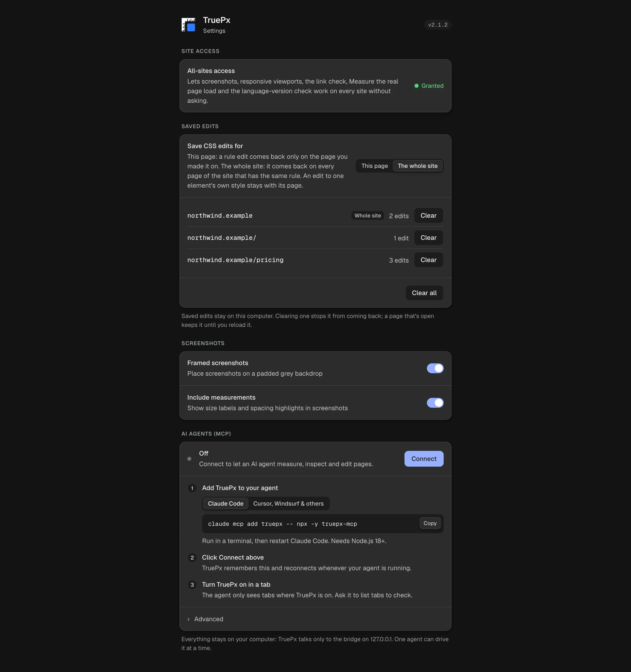
Task: Click the AI AGENTS (MCP) section heading
Action: click(x=206, y=434)
